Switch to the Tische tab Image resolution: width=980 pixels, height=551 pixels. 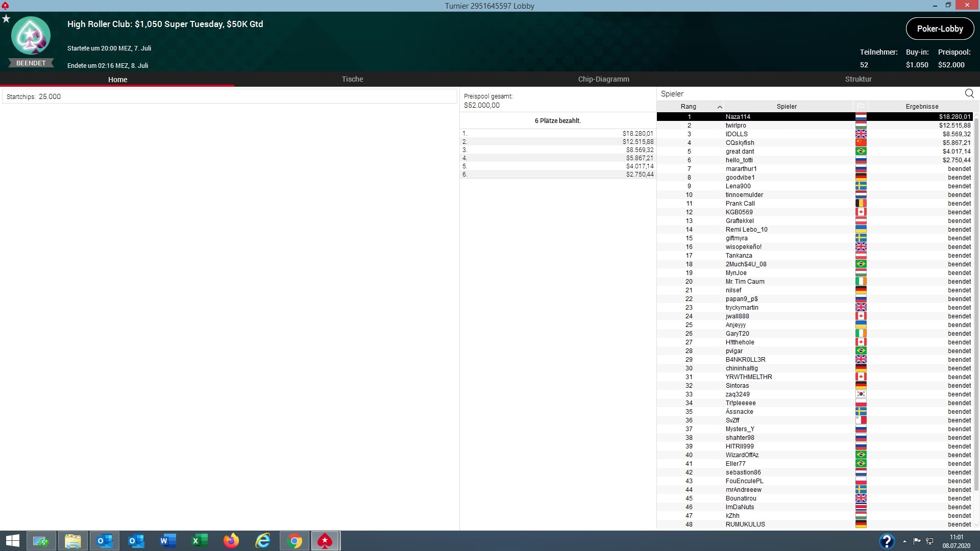352,79
